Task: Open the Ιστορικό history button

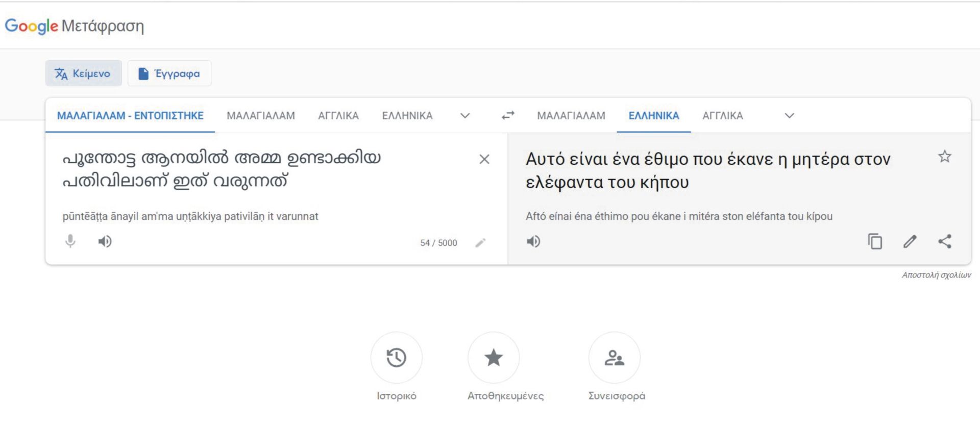Action: (x=397, y=358)
